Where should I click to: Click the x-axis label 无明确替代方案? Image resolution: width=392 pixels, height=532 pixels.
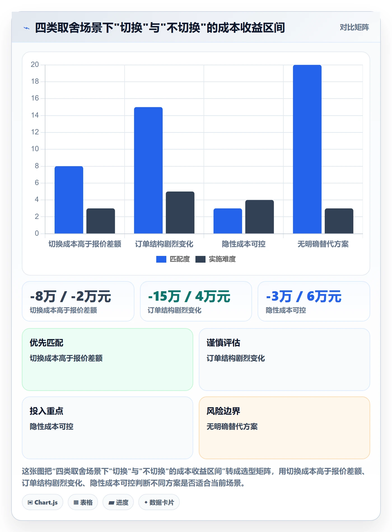(323, 244)
